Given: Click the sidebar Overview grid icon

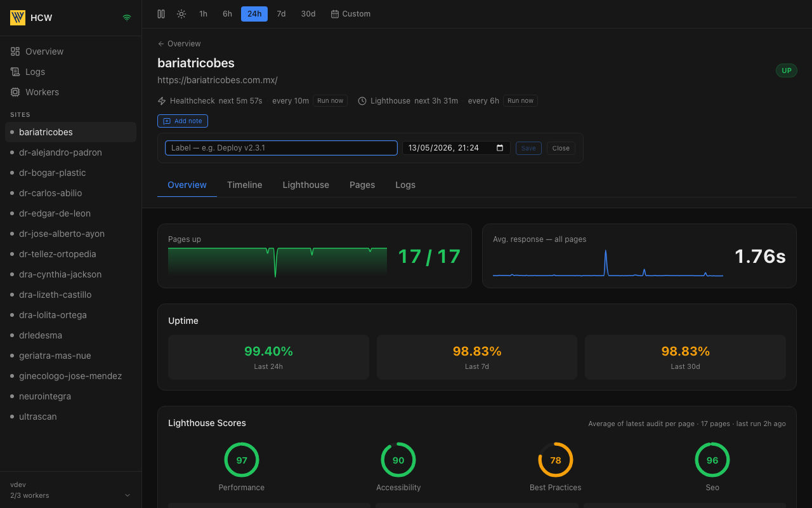Looking at the screenshot, I should tap(15, 51).
